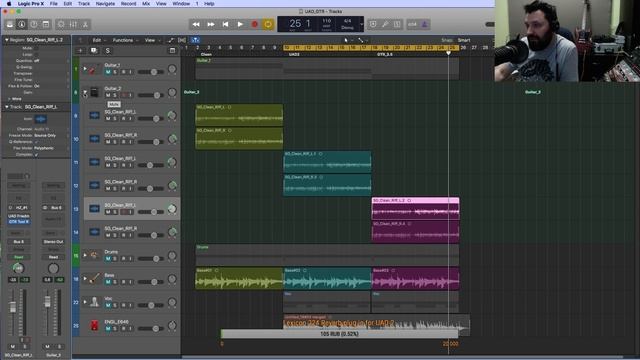Toggle the yellow Cycle mode button

point(268,24)
